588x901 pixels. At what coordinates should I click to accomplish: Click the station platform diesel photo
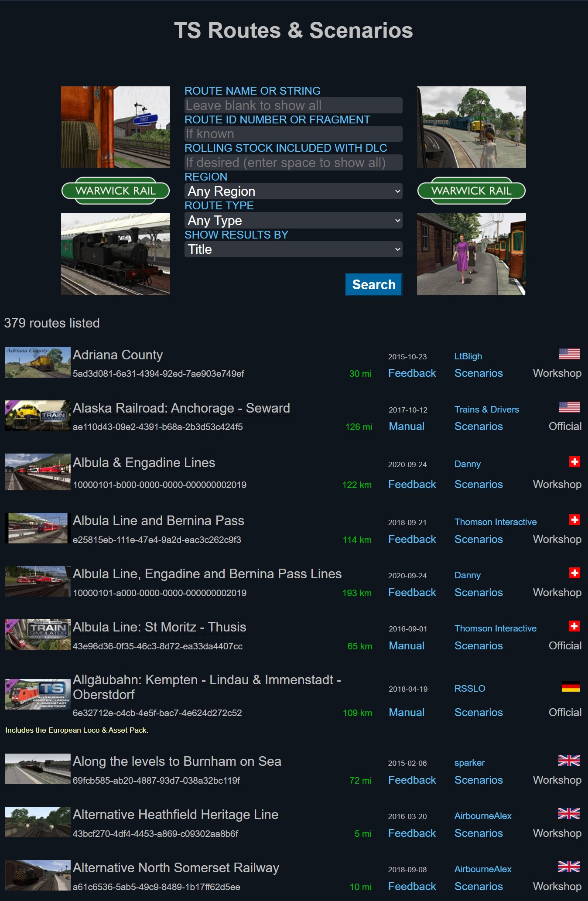pos(472,127)
